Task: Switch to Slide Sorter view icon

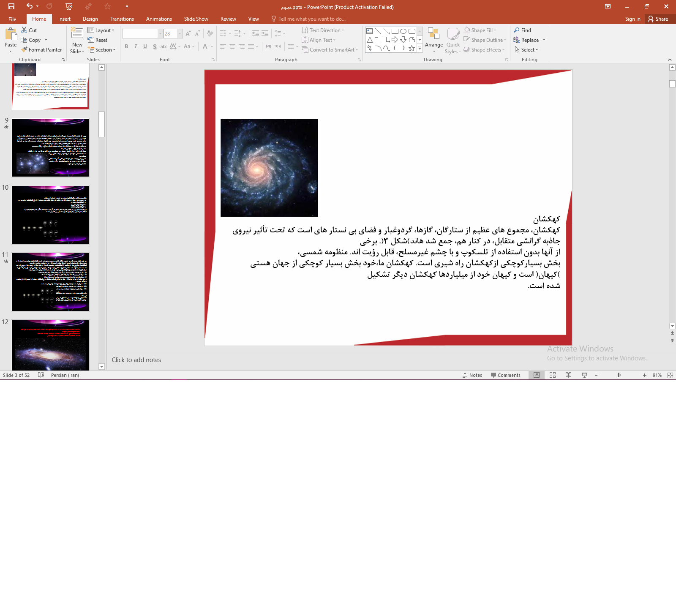Action: (x=553, y=375)
